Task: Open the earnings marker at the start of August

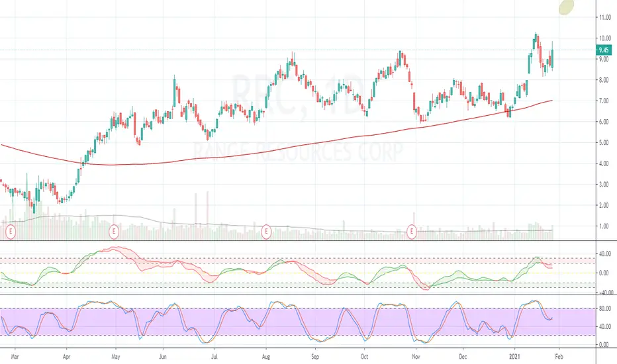Action: pyautogui.click(x=266, y=232)
